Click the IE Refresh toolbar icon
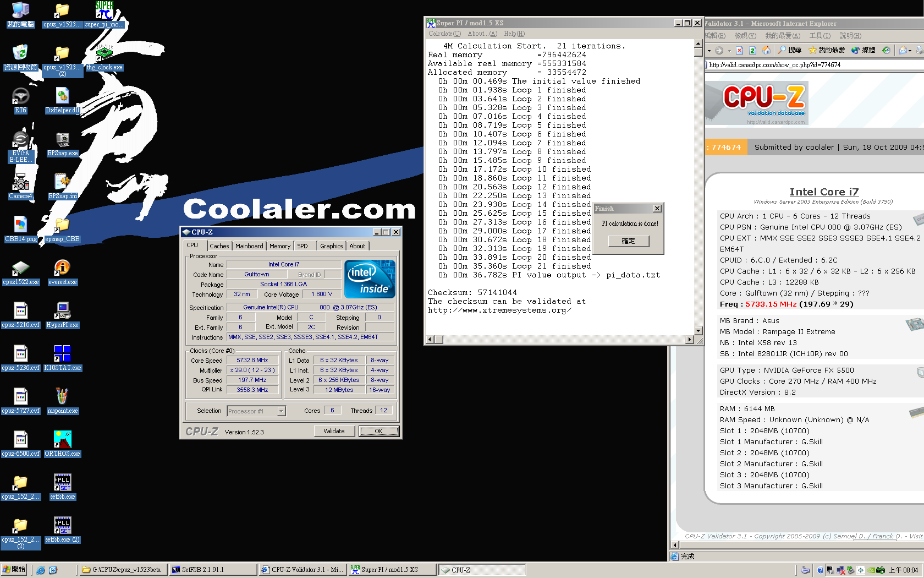Image resolution: width=924 pixels, height=578 pixels. click(x=752, y=50)
